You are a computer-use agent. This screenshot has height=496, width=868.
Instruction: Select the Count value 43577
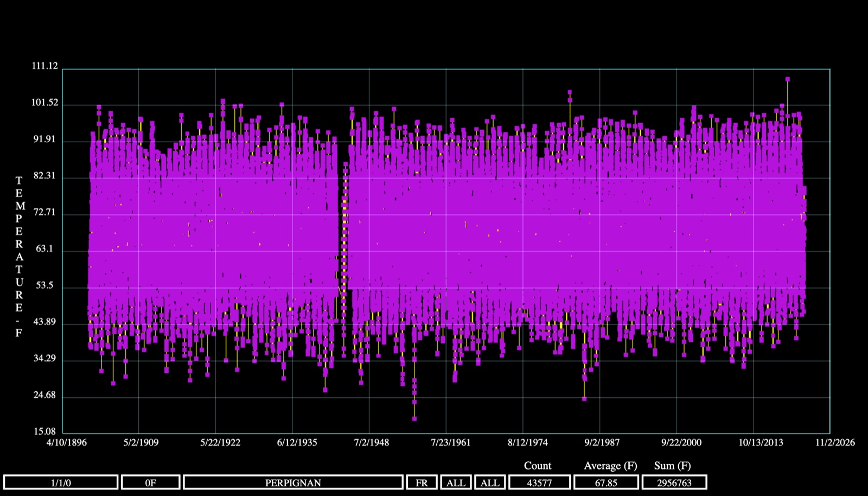539,482
